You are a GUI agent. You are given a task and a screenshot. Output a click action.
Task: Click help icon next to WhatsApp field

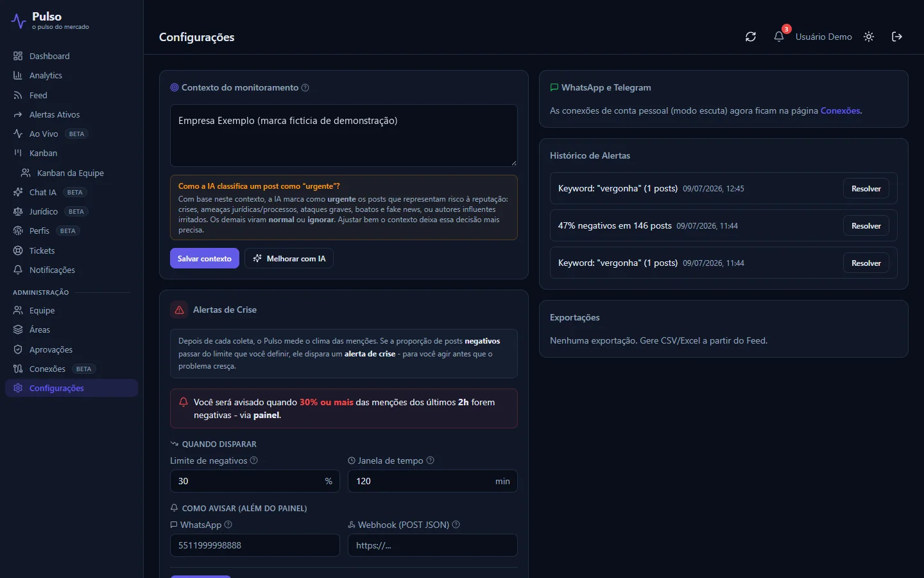click(228, 525)
